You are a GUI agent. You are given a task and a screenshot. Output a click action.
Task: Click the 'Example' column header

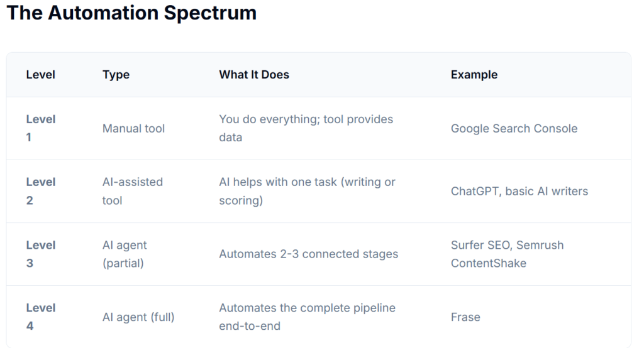coord(474,75)
